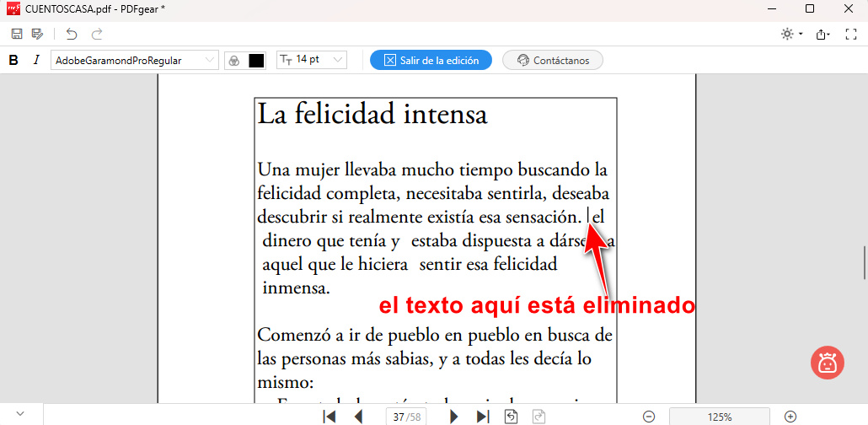Click the line 'aquel que le hiciera sentir'
Screen dimensions: 868x425
pos(410,265)
